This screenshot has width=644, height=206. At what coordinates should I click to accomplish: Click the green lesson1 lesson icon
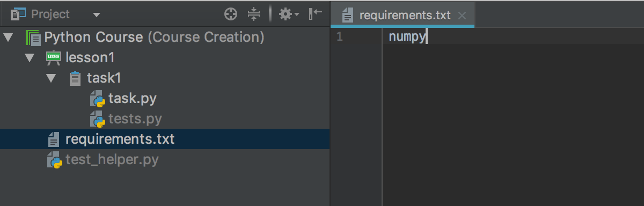(54, 57)
